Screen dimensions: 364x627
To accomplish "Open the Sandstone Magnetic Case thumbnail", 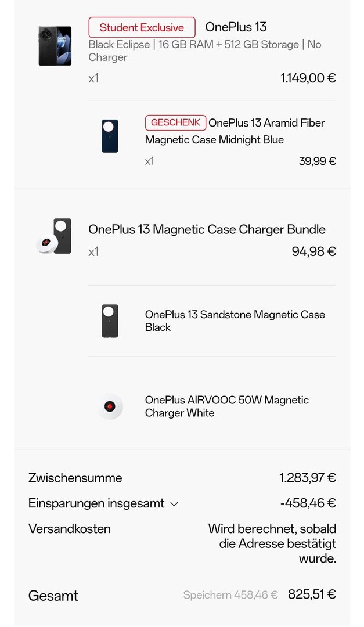I will tap(110, 320).
